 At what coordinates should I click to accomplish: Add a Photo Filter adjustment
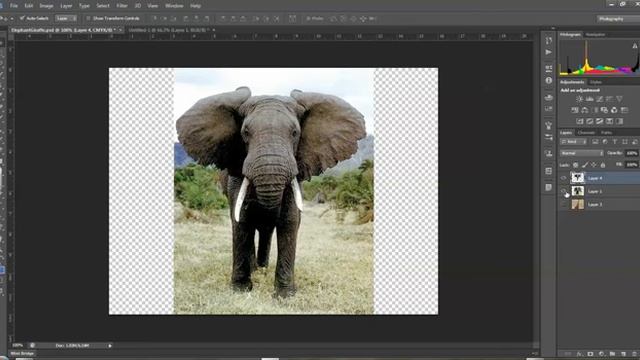coord(604,110)
